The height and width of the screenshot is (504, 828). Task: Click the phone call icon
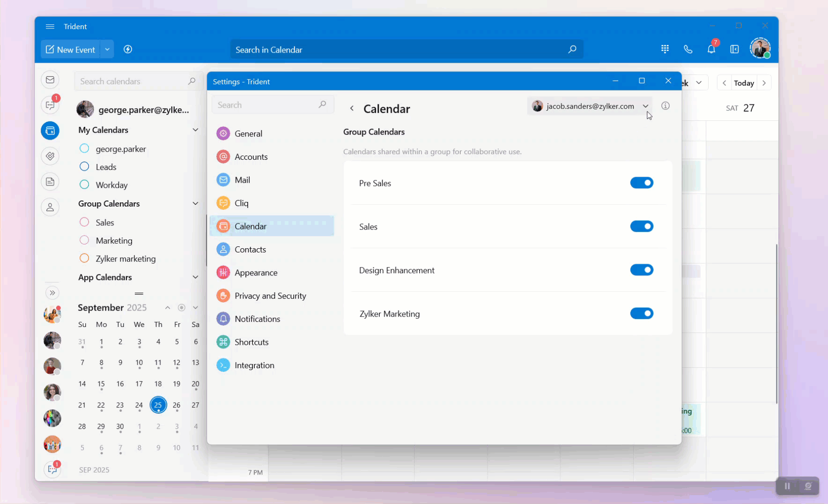coord(688,49)
